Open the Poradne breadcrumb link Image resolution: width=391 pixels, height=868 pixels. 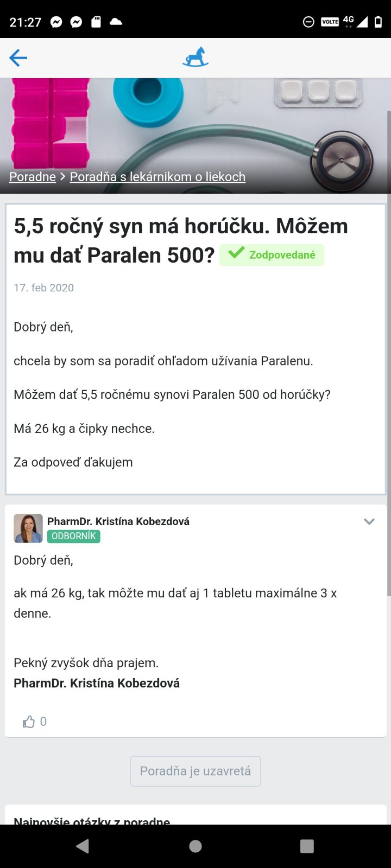coord(33,177)
